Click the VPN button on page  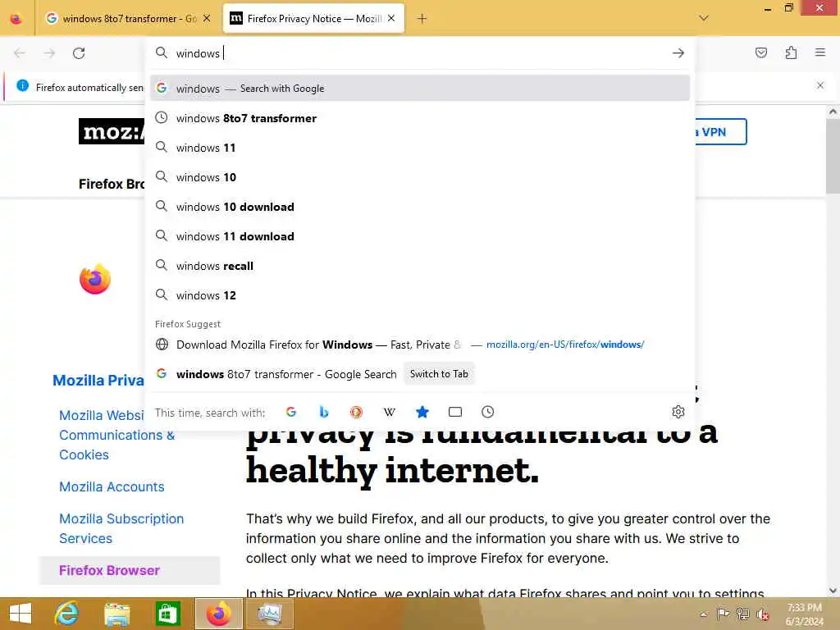pos(720,132)
